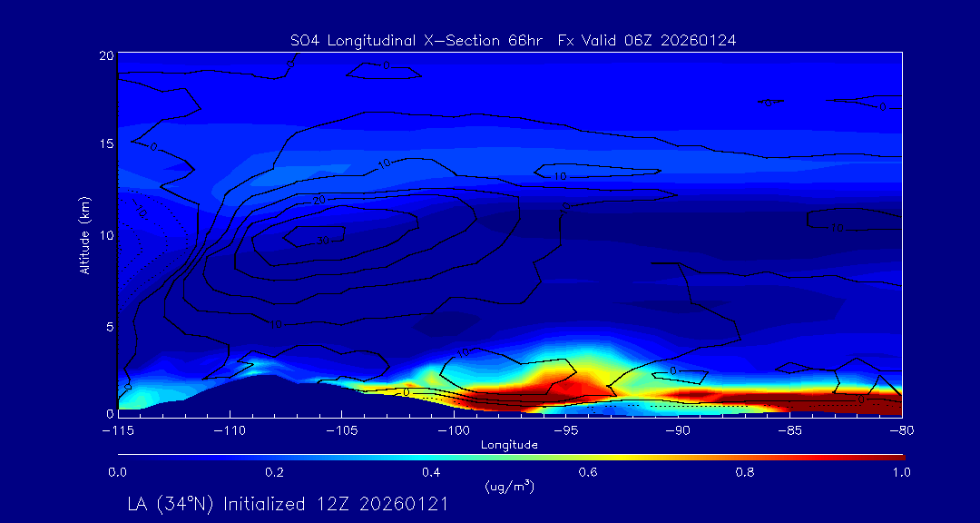Click the red end of the color bar
Screen dimensions: 980x523
[894, 456]
